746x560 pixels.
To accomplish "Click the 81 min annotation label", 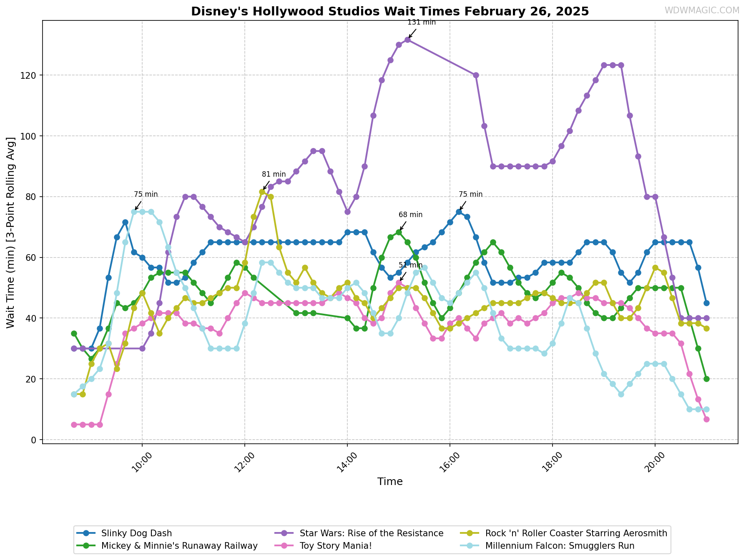I will [274, 175].
